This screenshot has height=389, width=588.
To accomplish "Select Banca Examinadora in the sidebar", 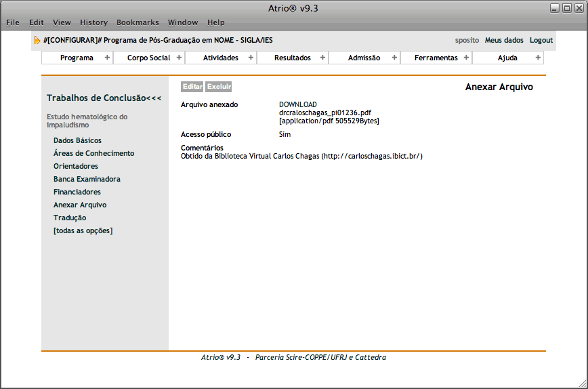I will [x=87, y=179].
